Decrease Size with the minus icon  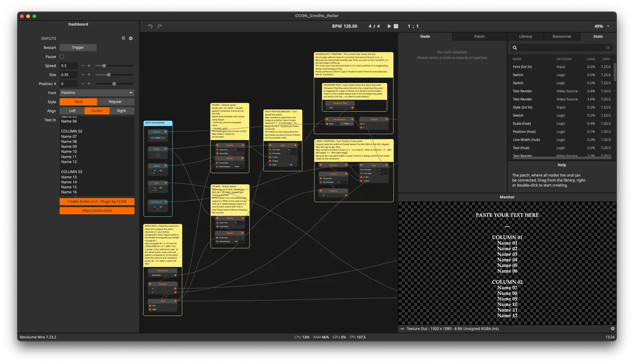[83, 75]
